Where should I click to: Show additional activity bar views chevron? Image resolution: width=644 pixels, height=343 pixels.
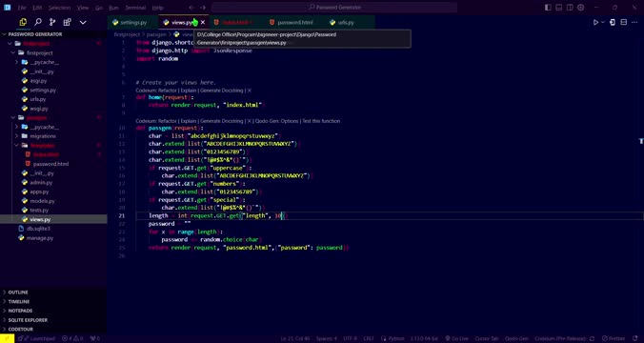point(83,22)
